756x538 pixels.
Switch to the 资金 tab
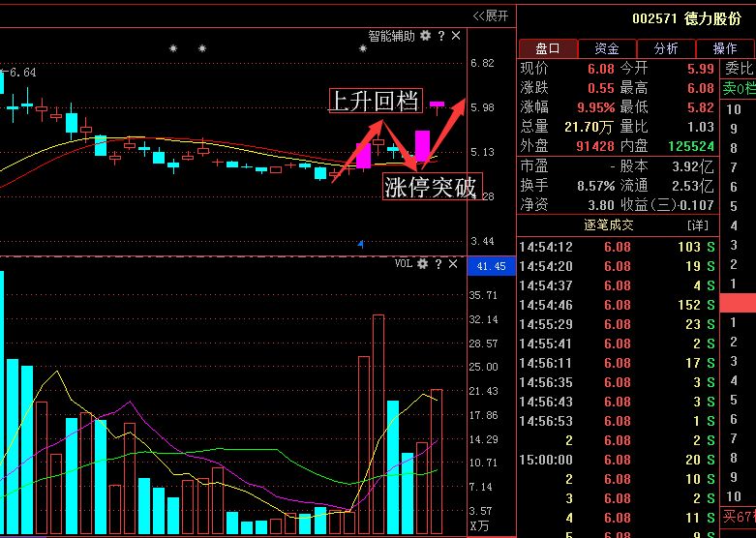607,48
